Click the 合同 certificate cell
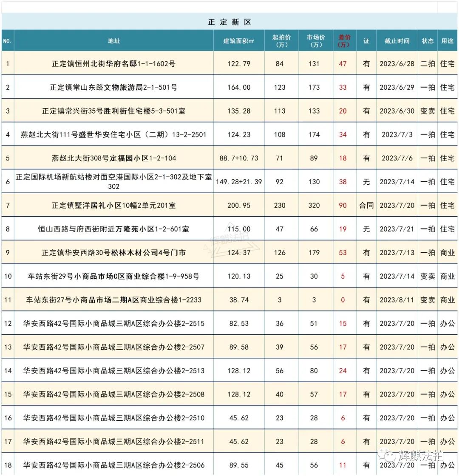Image resolution: width=459 pixels, height=476 pixels. [366, 205]
